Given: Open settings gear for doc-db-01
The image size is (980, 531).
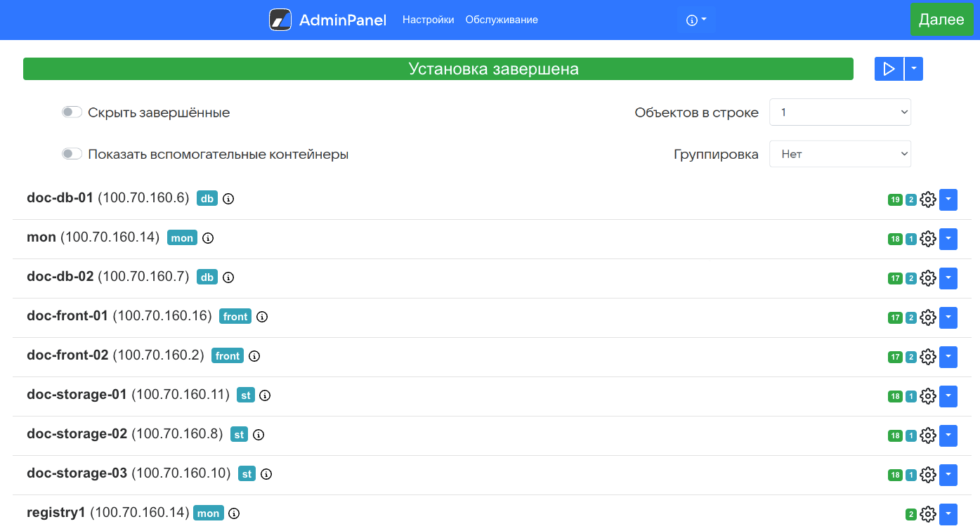Looking at the screenshot, I should (x=928, y=199).
